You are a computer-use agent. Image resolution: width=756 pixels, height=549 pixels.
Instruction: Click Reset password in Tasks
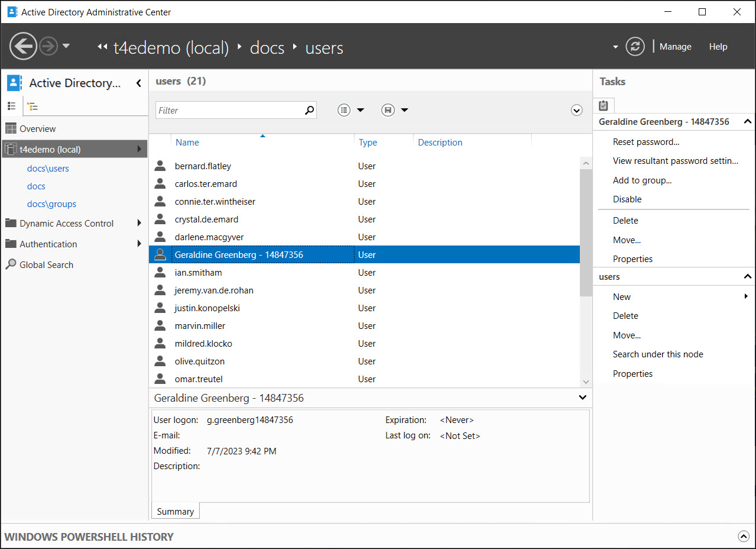coord(646,142)
